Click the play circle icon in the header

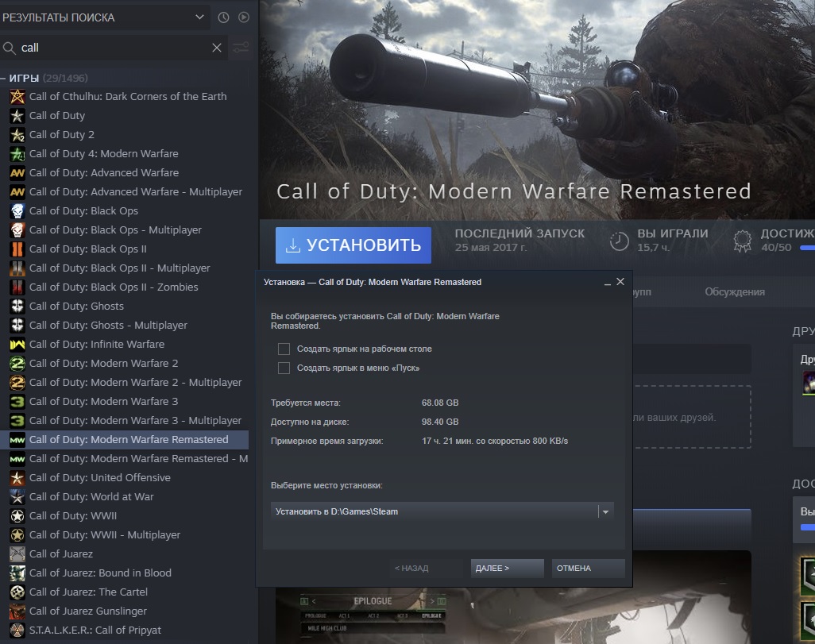(x=244, y=17)
